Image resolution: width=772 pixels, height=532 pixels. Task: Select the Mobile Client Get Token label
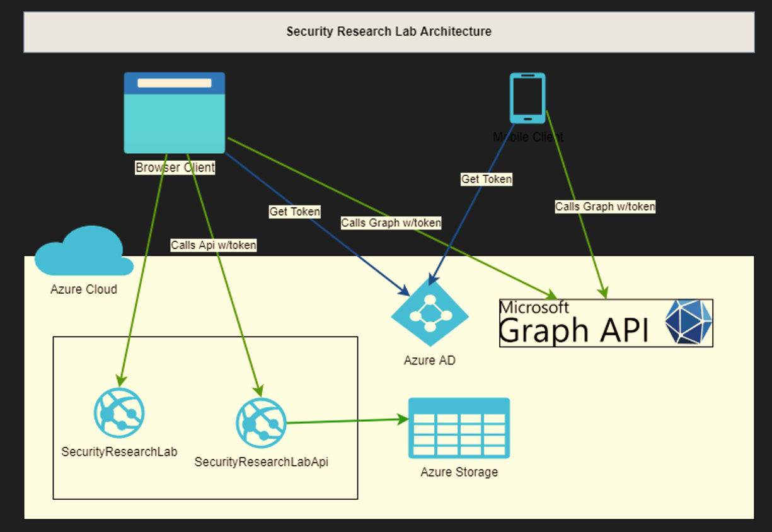486,180
